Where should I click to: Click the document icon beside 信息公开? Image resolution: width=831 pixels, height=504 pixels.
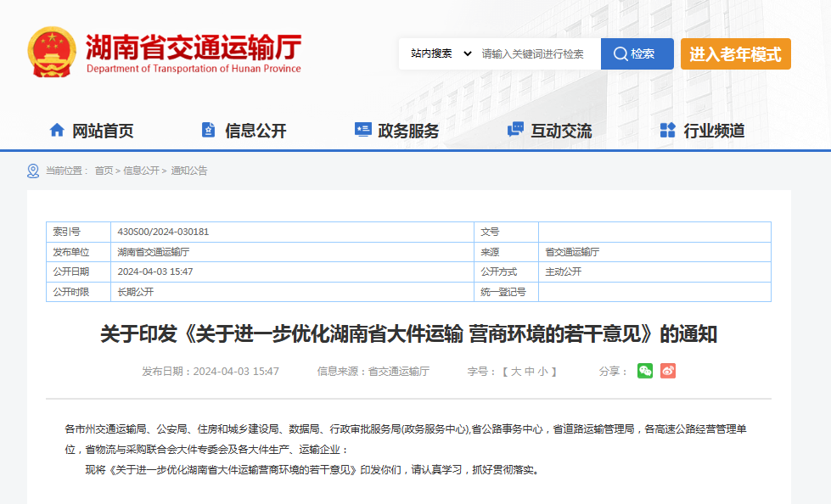tap(208, 130)
